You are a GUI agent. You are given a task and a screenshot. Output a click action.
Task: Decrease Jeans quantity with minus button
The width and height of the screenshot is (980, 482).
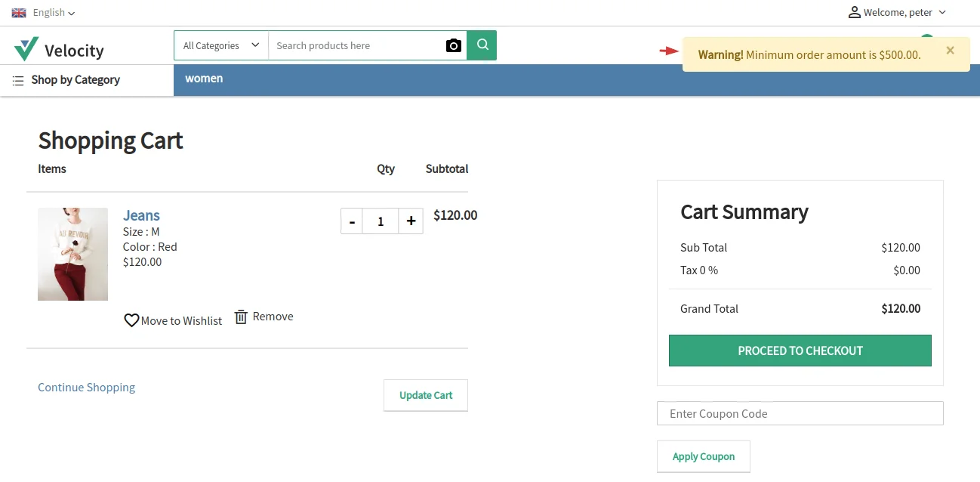click(352, 221)
